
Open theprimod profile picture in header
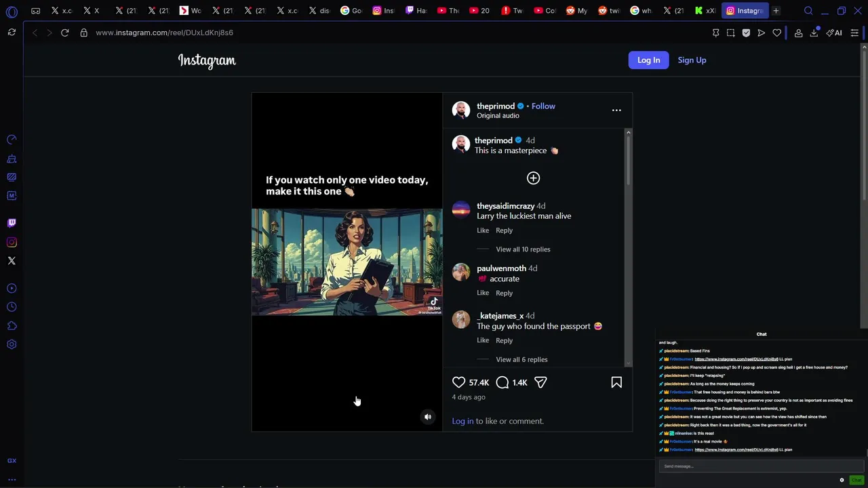(461, 110)
